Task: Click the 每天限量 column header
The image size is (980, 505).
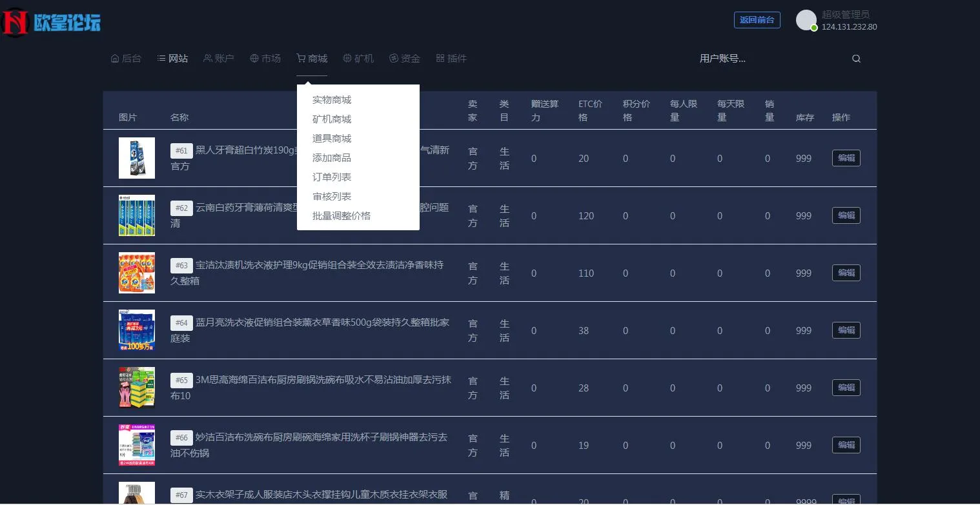Action: point(731,110)
